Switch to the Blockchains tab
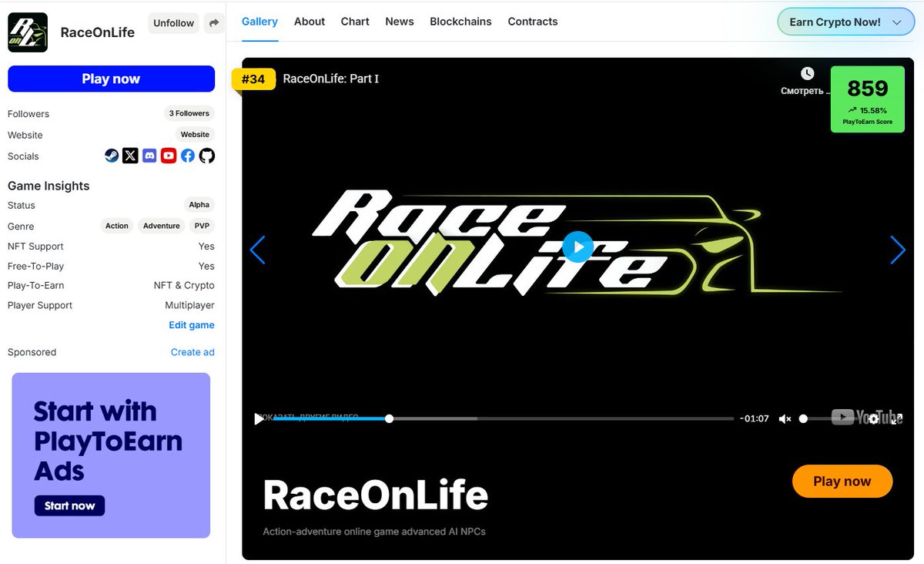Image resolution: width=924 pixels, height=564 pixels. click(x=460, y=22)
